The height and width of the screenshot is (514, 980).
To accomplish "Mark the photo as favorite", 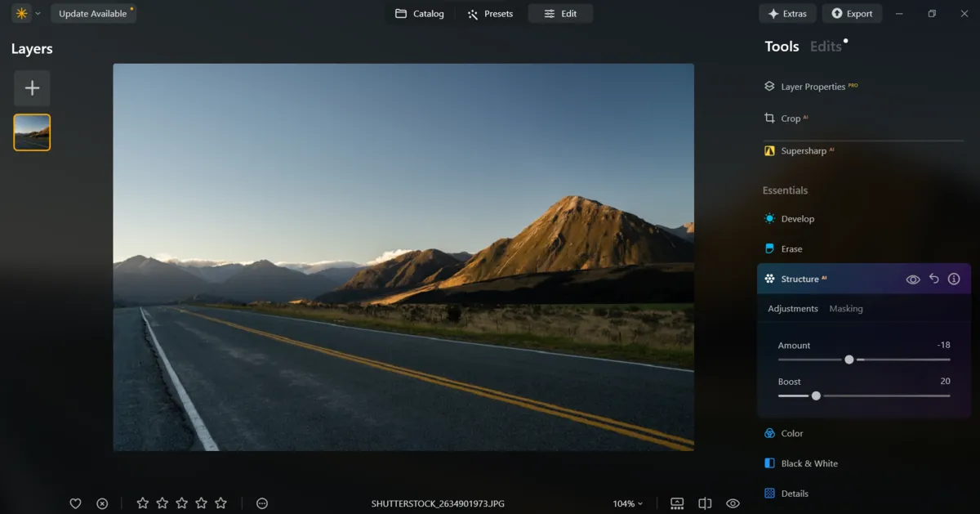I will click(x=75, y=503).
